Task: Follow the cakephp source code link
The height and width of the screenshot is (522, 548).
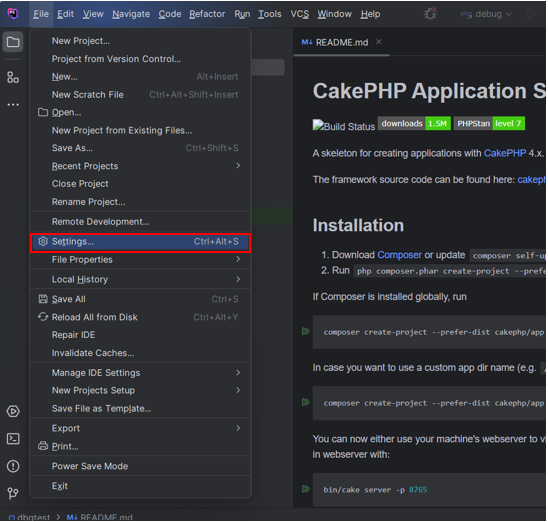Action: point(531,180)
